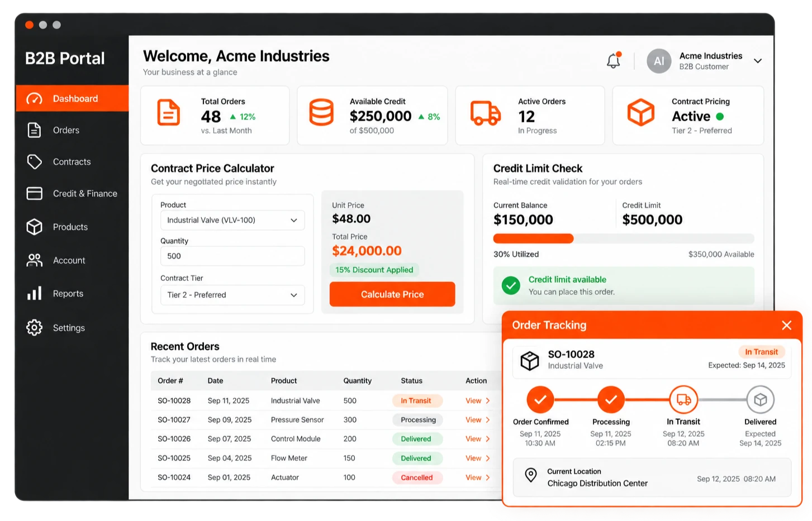Screen dimensions: 812x521
Task: Click the Total Orders document icon
Action: coord(168,112)
